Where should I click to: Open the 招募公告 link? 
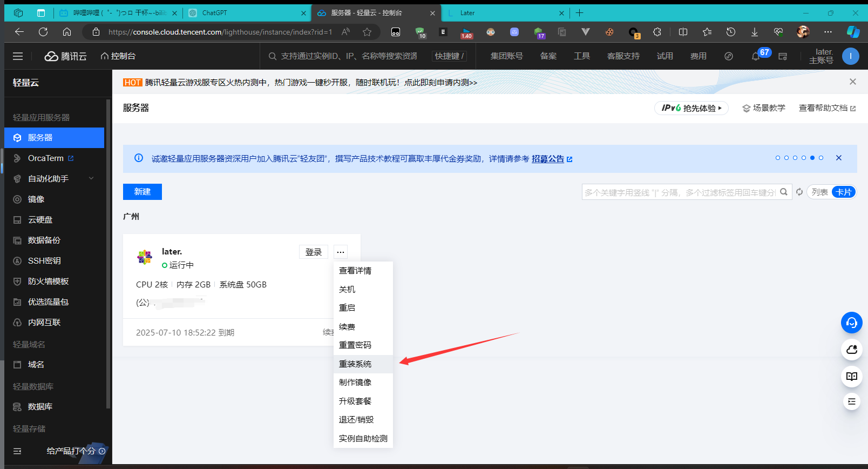(548, 158)
